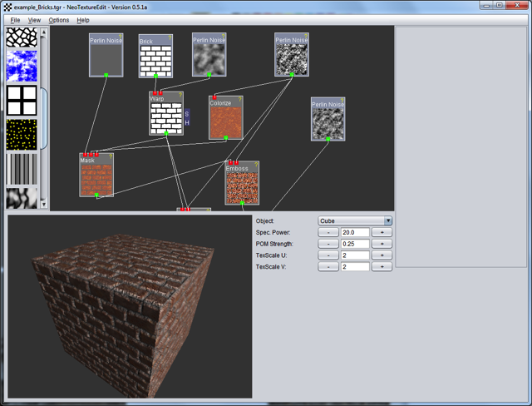Open help question mark on Colorize node
The width and height of the screenshot is (532, 406).
[x=240, y=99]
